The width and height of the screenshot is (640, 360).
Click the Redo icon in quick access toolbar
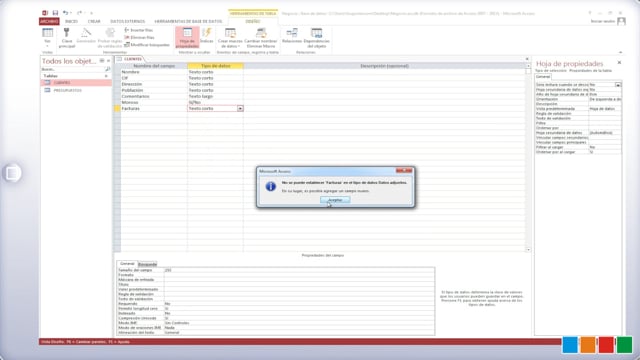pyautogui.click(x=80, y=13)
